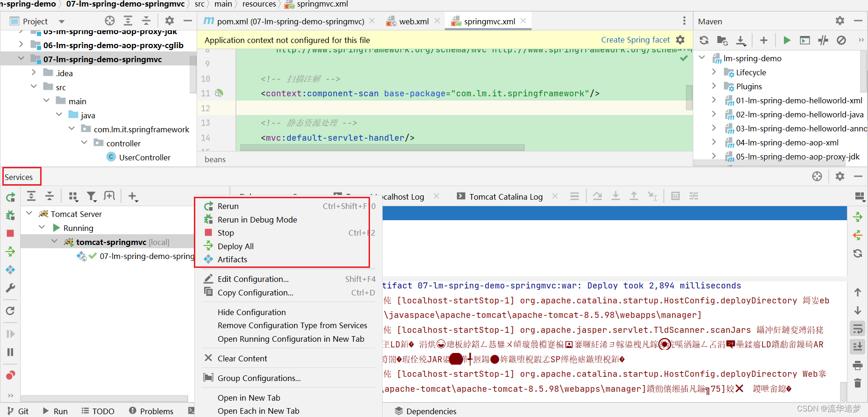The image size is (868, 417).
Task: Close the springmvc.xml tab
Action: click(523, 21)
